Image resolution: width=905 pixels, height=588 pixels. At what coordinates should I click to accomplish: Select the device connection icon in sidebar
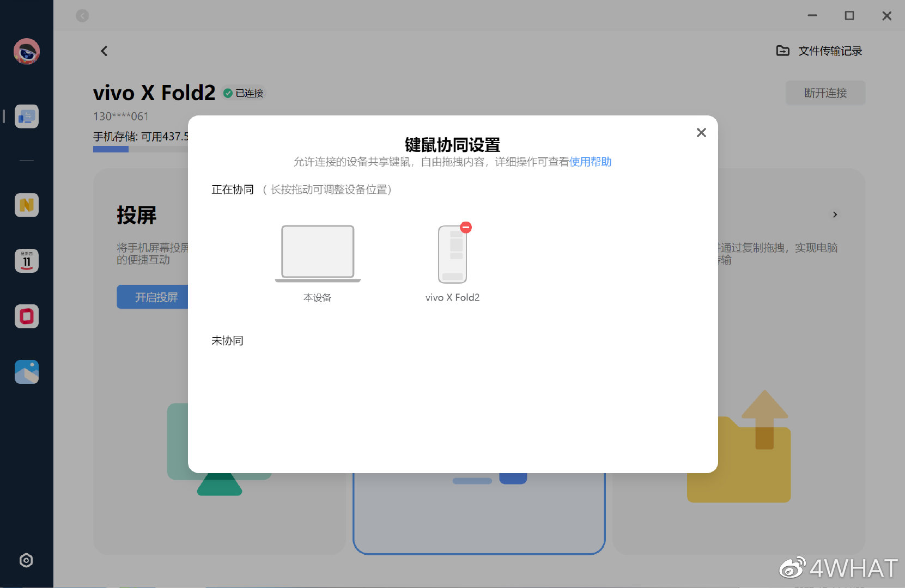pos(26,116)
